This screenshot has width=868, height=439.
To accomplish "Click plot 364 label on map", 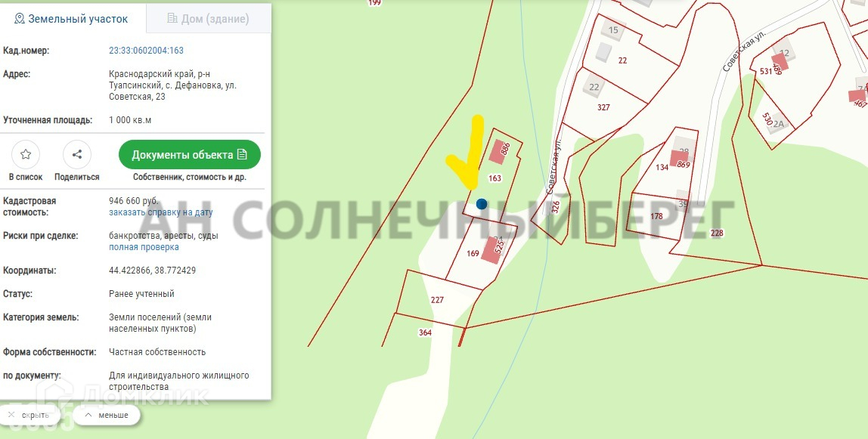I will [425, 332].
